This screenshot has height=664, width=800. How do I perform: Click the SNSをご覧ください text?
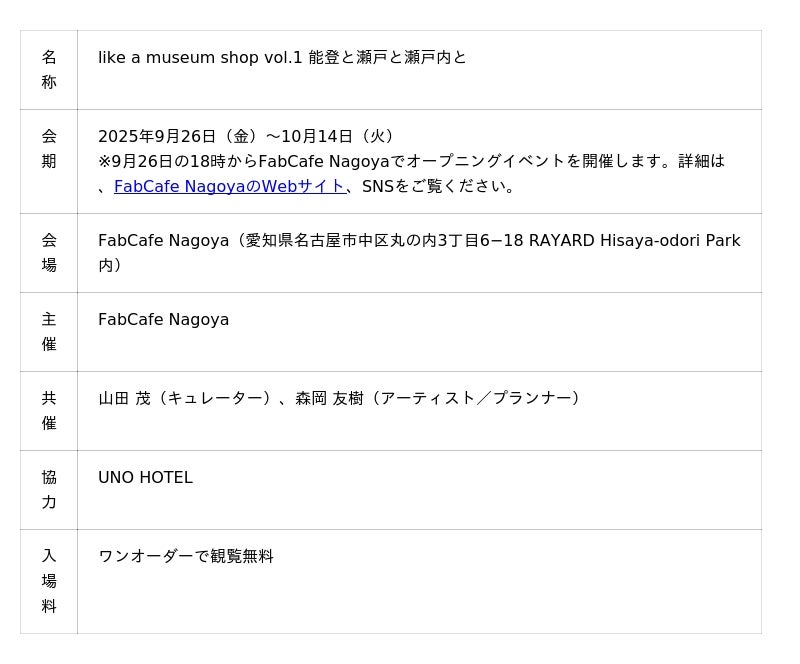[438, 186]
